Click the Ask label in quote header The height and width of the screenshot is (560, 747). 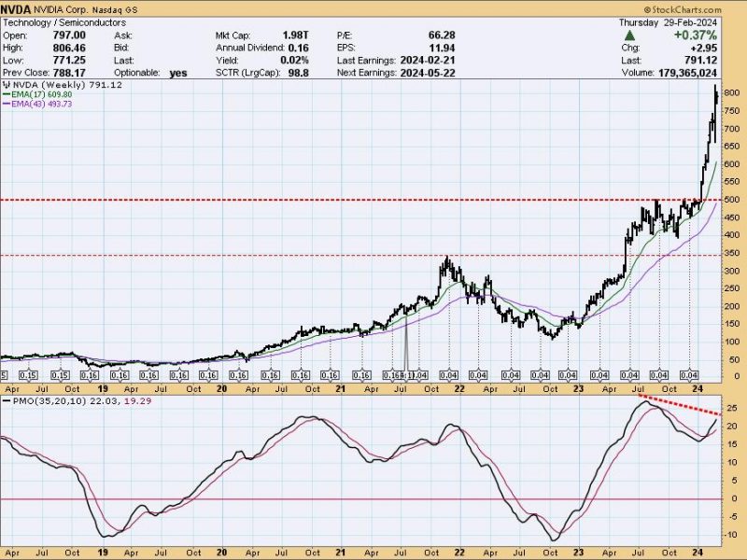point(123,35)
